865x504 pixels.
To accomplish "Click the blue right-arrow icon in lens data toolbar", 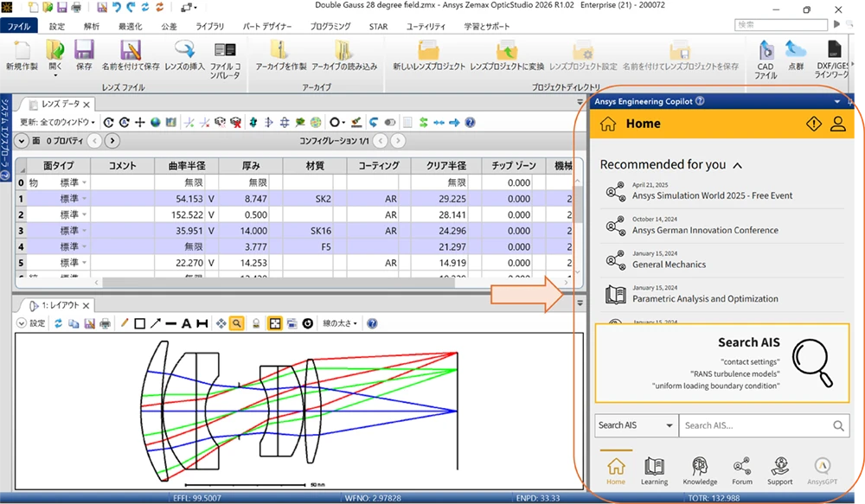I will pyautogui.click(x=454, y=123).
